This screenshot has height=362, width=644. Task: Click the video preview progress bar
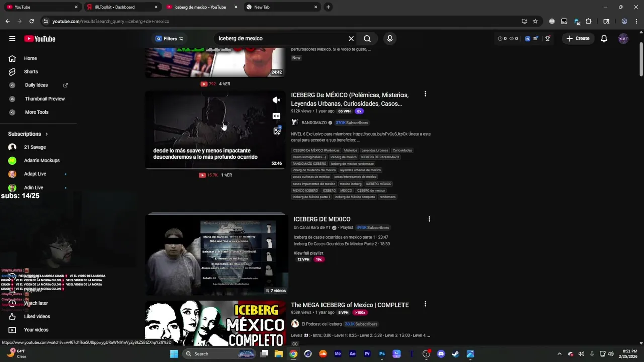click(215, 168)
